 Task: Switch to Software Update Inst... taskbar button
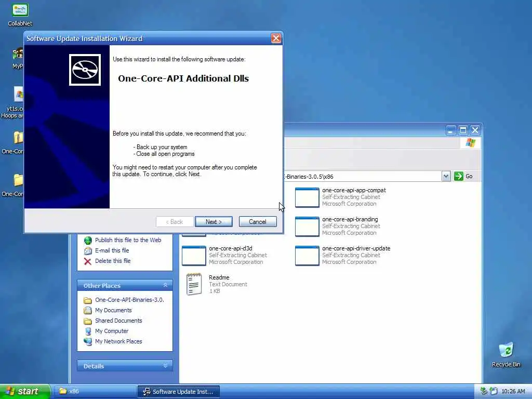coord(179,392)
